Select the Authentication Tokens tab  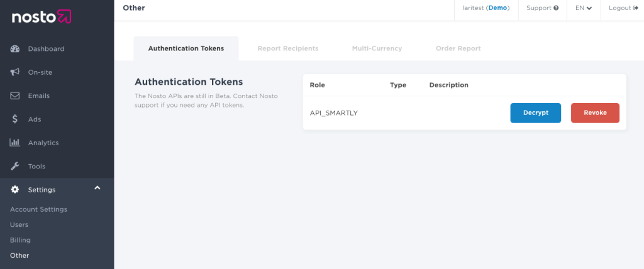(186, 48)
